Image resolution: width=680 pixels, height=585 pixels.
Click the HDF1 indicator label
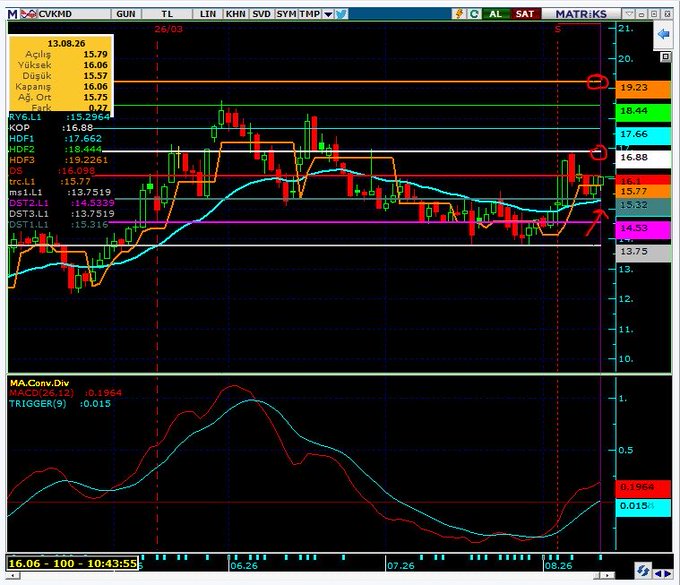pyautogui.click(x=22, y=139)
